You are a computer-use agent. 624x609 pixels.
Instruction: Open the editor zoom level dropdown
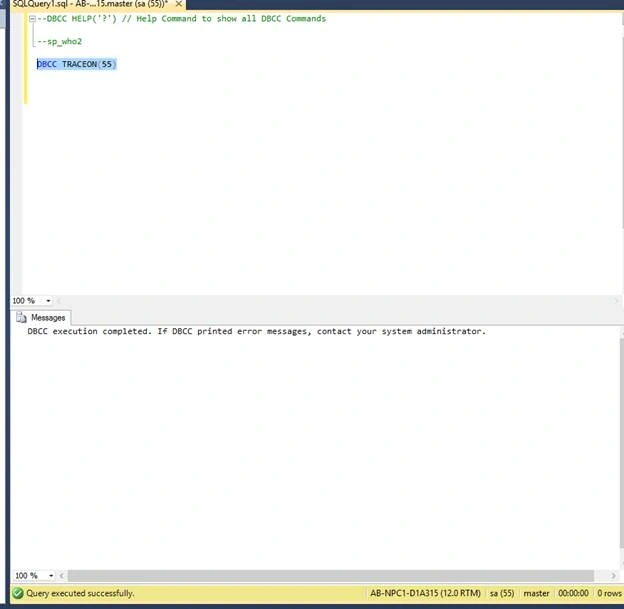(x=48, y=301)
